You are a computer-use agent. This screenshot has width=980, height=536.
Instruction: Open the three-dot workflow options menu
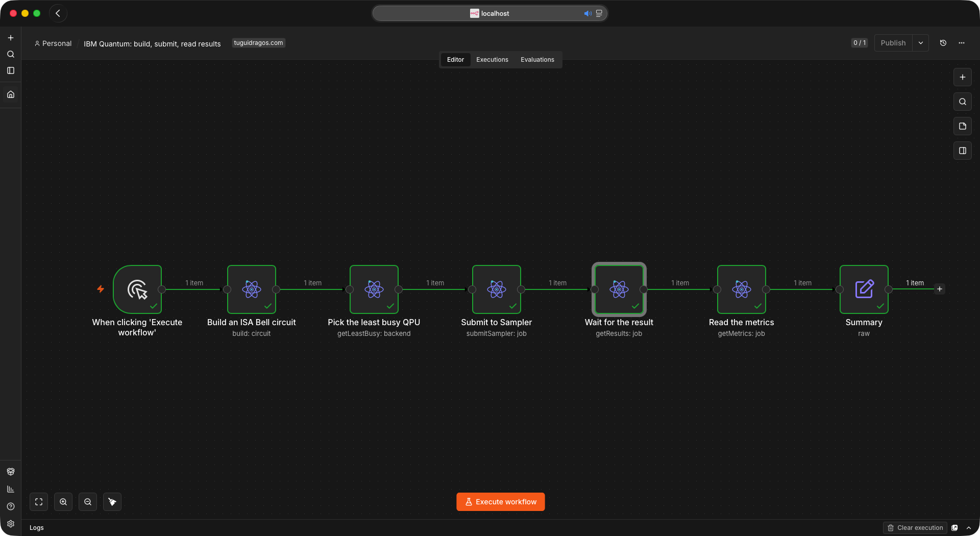click(962, 43)
